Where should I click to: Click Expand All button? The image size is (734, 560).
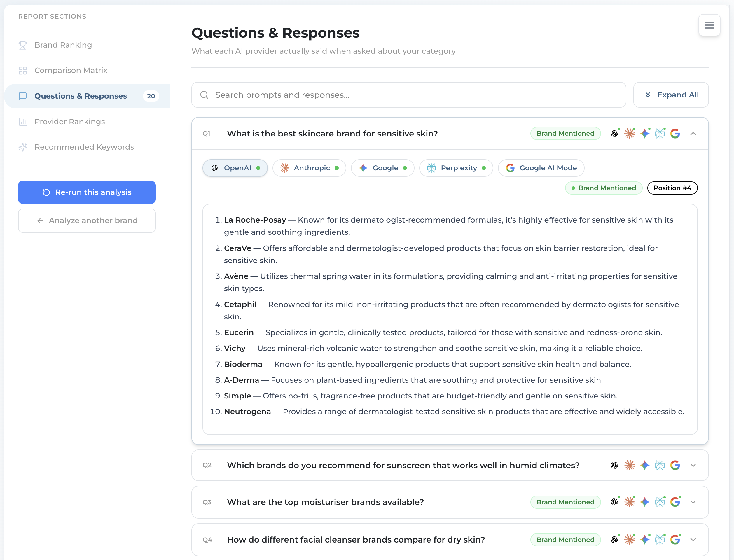pyautogui.click(x=671, y=95)
